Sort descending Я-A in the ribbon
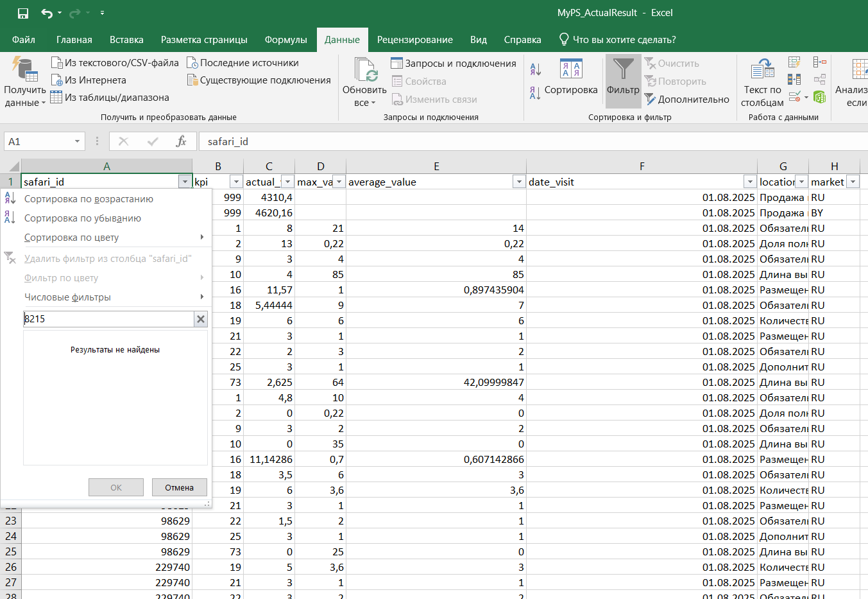The width and height of the screenshot is (868, 599). [535, 93]
